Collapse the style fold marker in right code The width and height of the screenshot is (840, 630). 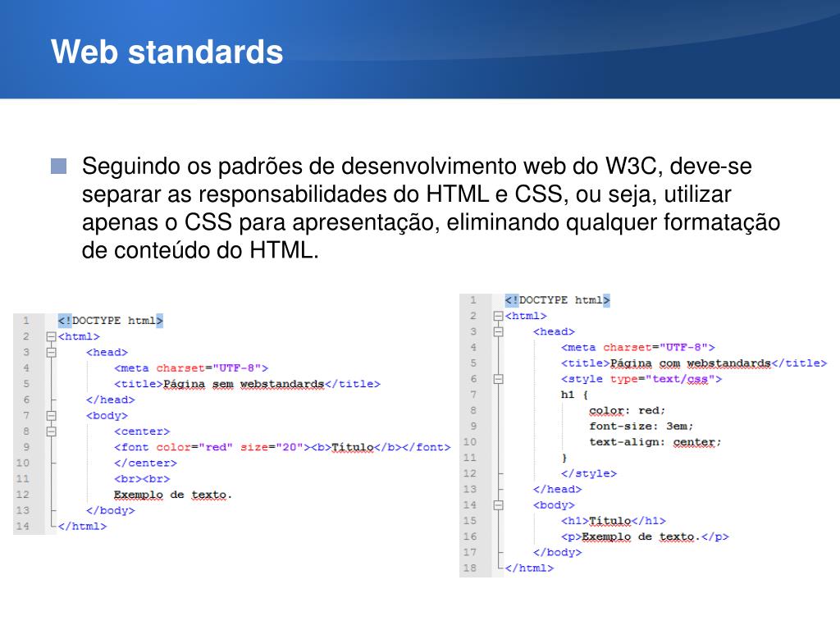pos(498,379)
